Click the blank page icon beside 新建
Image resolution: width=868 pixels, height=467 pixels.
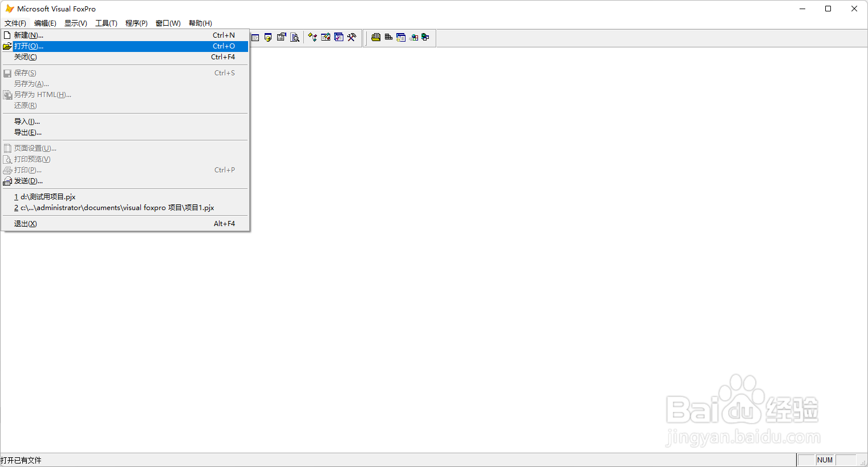7,35
